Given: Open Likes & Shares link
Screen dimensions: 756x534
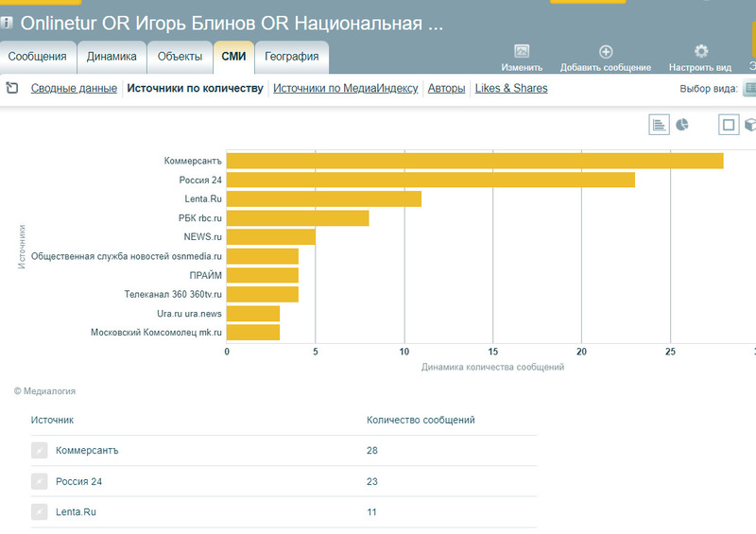Looking at the screenshot, I should tap(511, 88).
